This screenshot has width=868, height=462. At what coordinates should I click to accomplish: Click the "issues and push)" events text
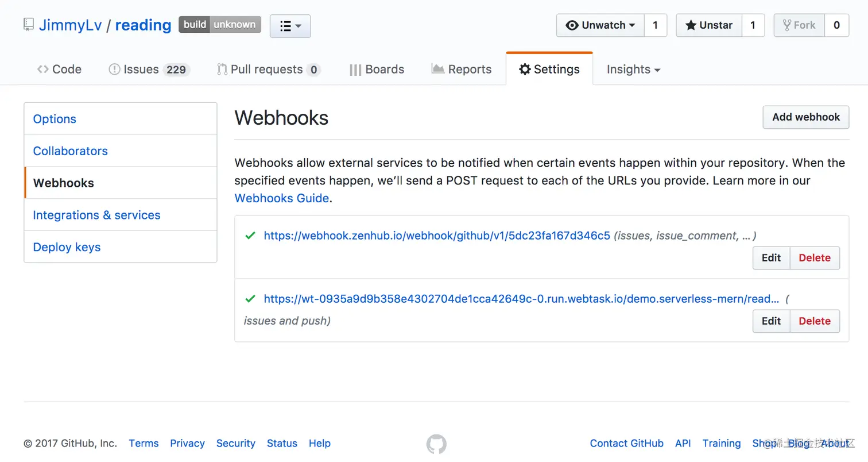[x=287, y=321]
